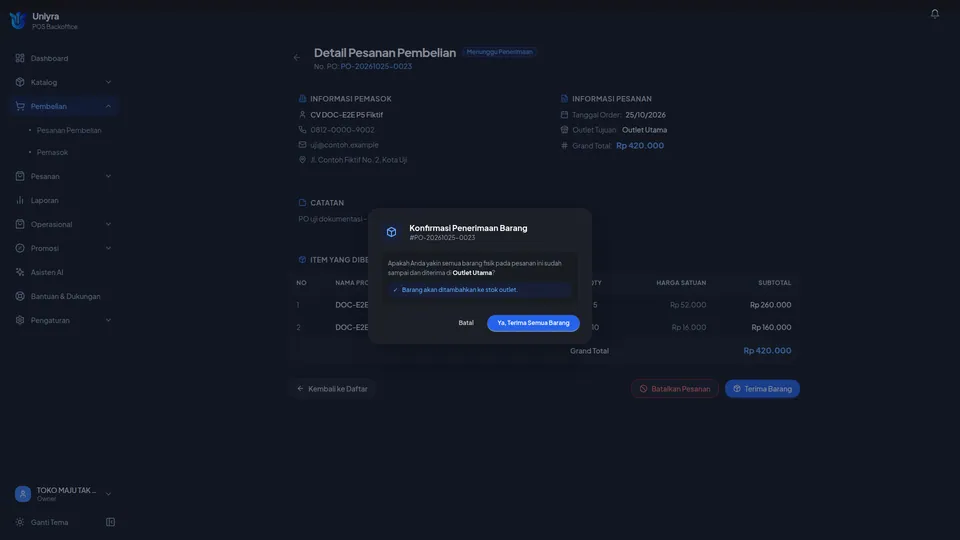Click the supplier phone icon
Viewport: 960px width, 540px height.
click(302, 130)
